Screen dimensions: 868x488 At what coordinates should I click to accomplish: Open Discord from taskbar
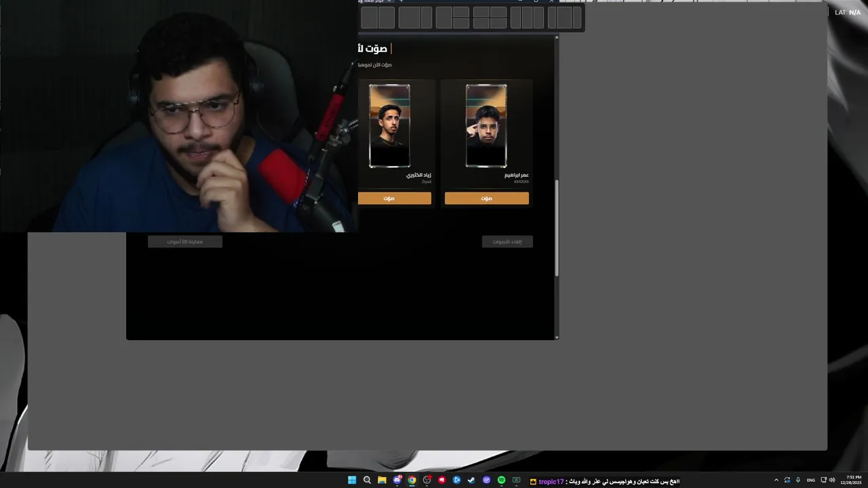(x=397, y=481)
